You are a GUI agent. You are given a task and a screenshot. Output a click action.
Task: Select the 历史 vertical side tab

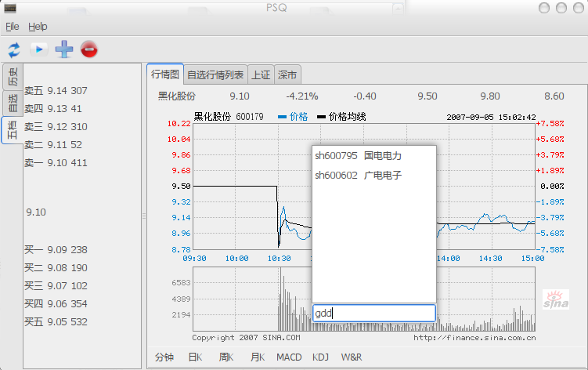[x=13, y=77]
